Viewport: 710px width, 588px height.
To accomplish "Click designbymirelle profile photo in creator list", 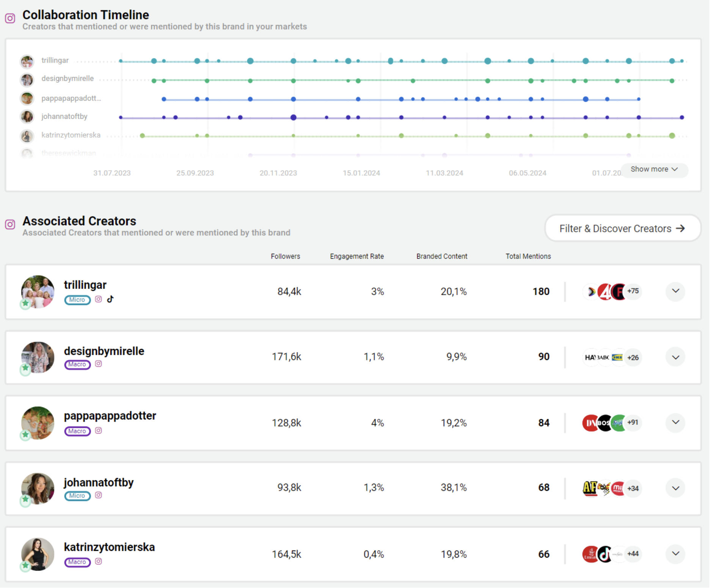I will [38, 357].
